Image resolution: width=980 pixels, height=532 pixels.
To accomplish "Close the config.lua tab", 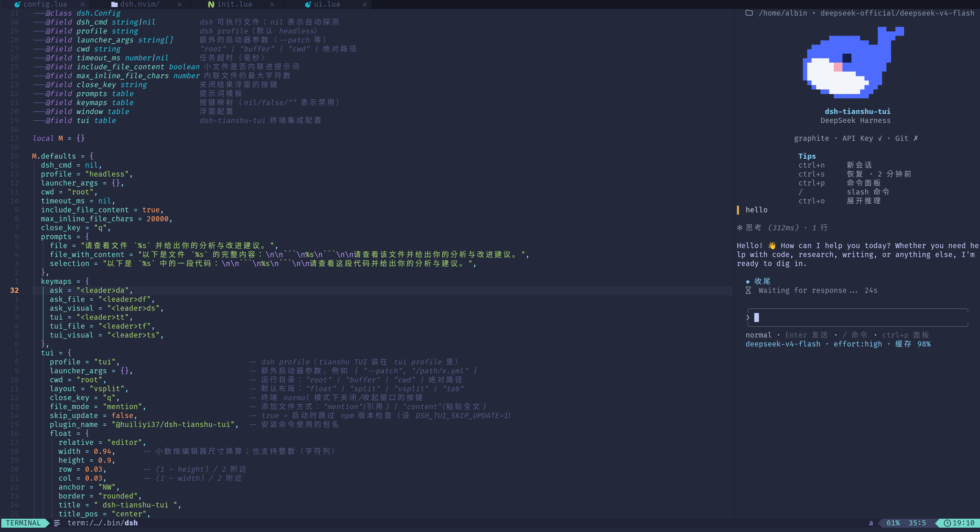I will tap(83, 4).
